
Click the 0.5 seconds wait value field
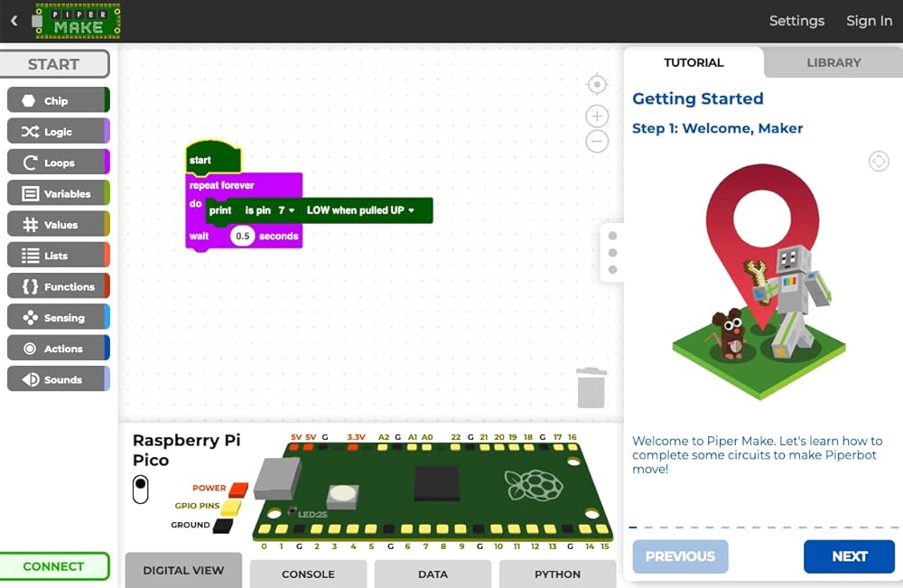point(242,236)
